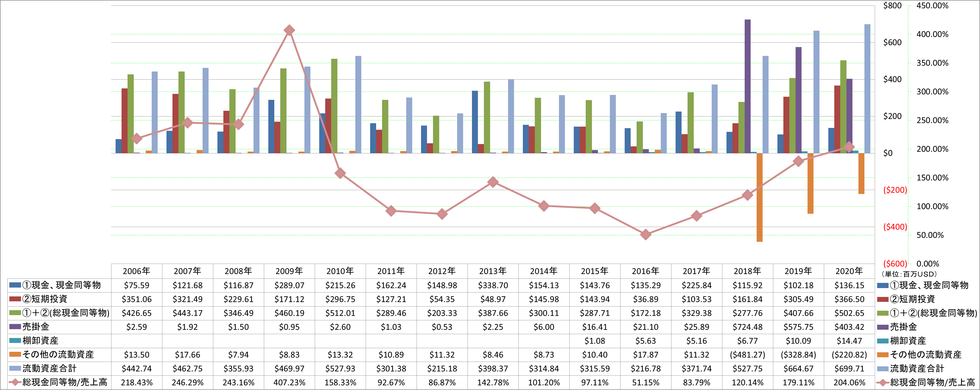
Task: Click the total cash value $502.65
Action: coord(850,313)
